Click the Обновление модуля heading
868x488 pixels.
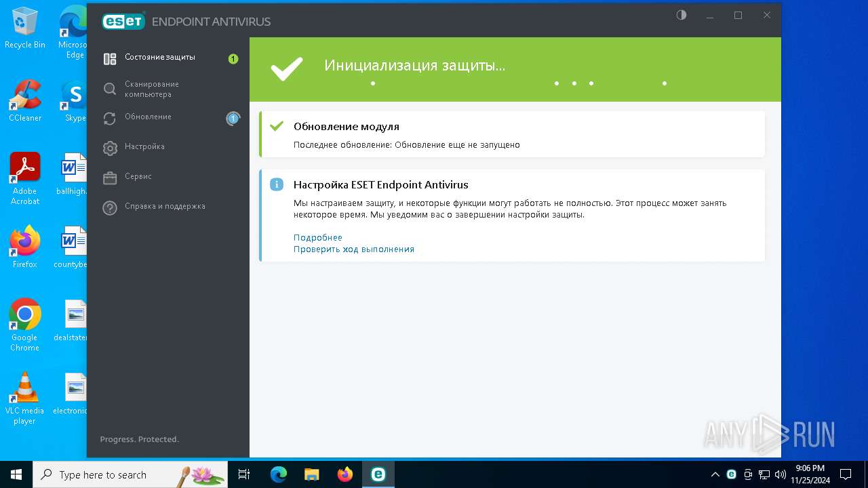coord(347,127)
